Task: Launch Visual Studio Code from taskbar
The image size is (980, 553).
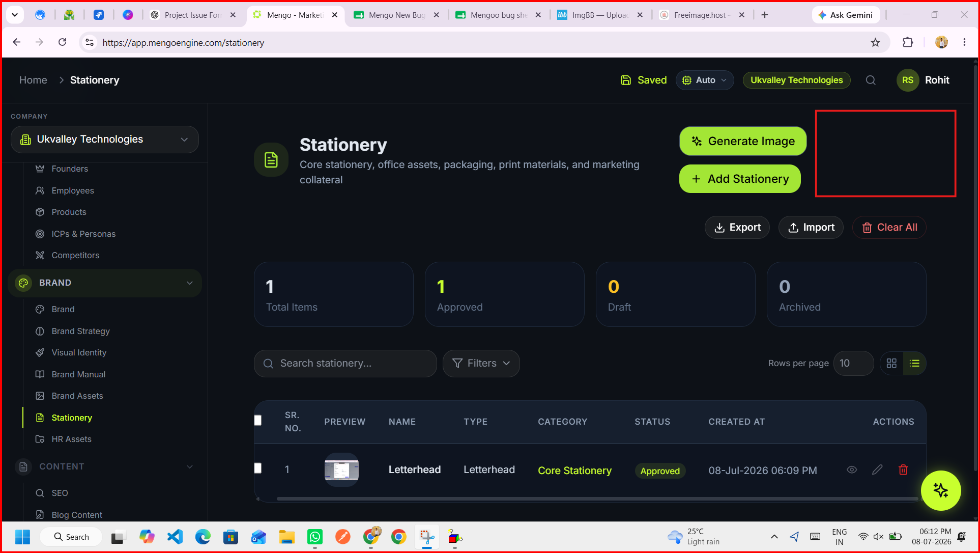Action: tap(175, 537)
